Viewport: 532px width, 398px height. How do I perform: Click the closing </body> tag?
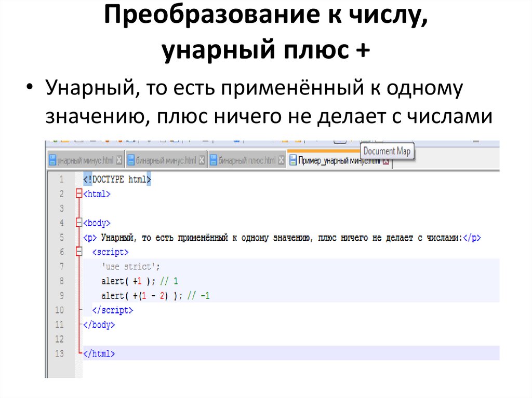click(x=99, y=325)
